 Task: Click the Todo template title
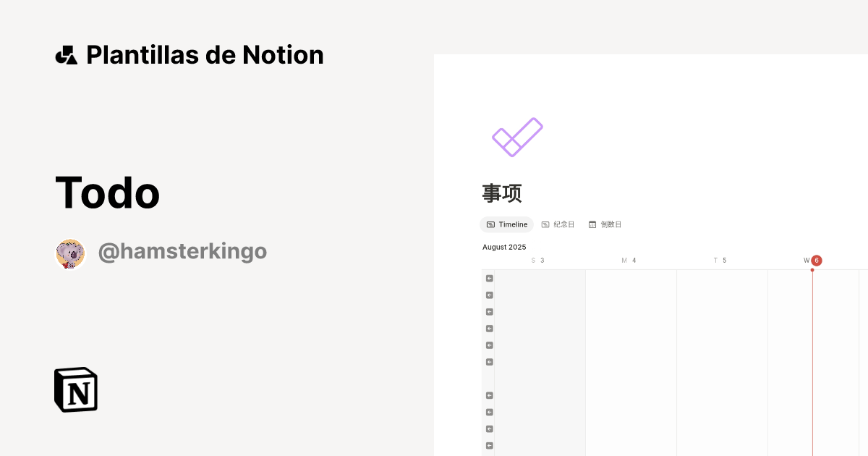[x=107, y=193]
